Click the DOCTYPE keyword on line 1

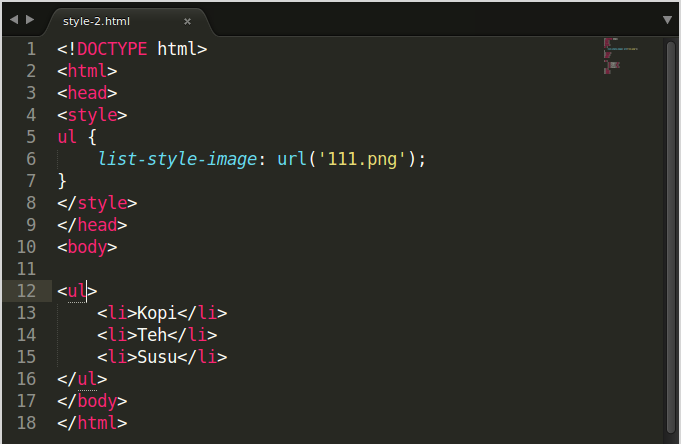coord(112,49)
